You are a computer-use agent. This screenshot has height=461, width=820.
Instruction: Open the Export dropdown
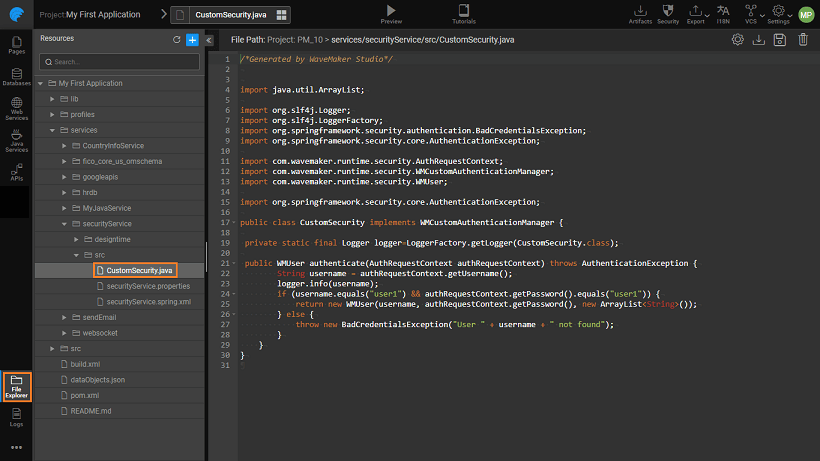697,11
